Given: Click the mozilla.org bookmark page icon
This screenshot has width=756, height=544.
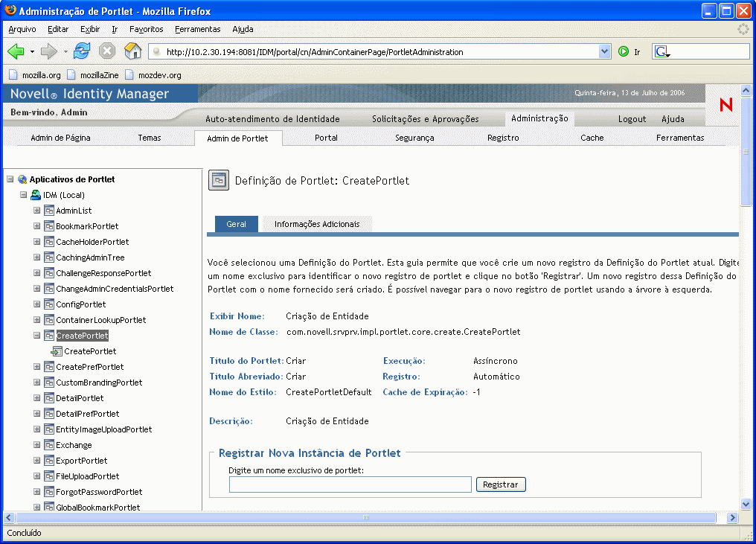Looking at the screenshot, I should click(13, 74).
